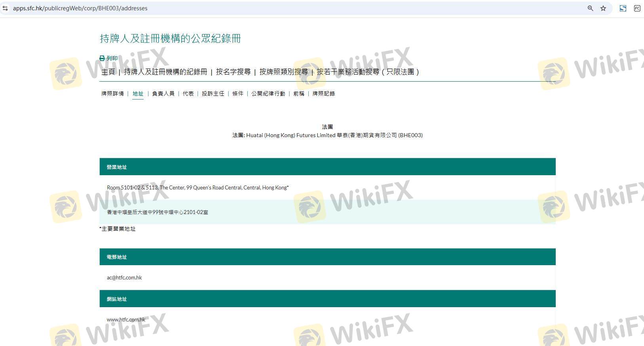Open the FC browser extension icon

coord(637,8)
